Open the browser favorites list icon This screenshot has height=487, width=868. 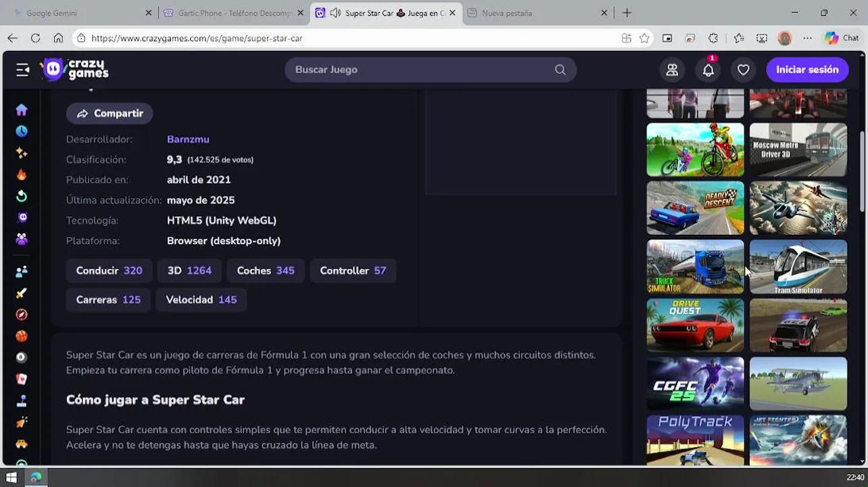point(738,39)
